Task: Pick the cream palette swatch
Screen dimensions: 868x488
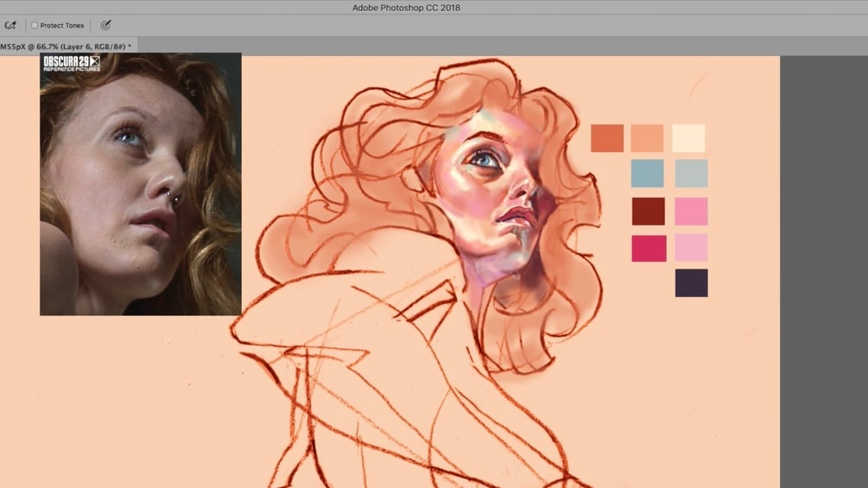Action: click(688, 138)
